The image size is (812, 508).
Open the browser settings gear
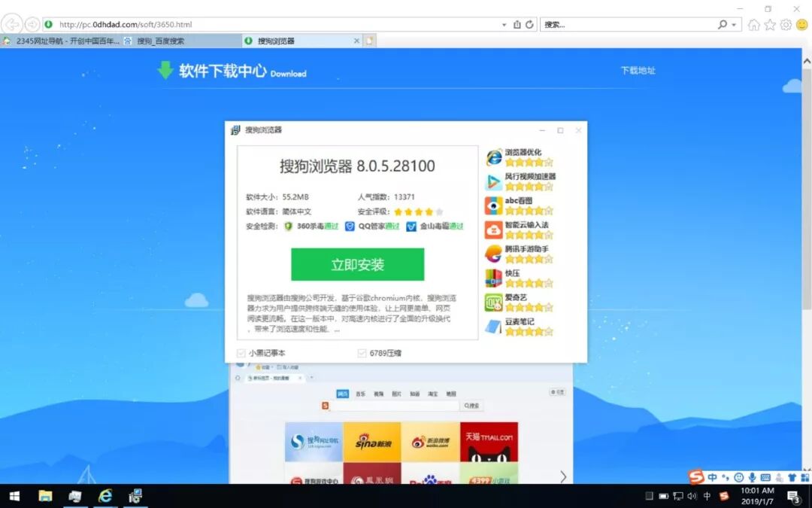pyautogui.click(x=786, y=24)
